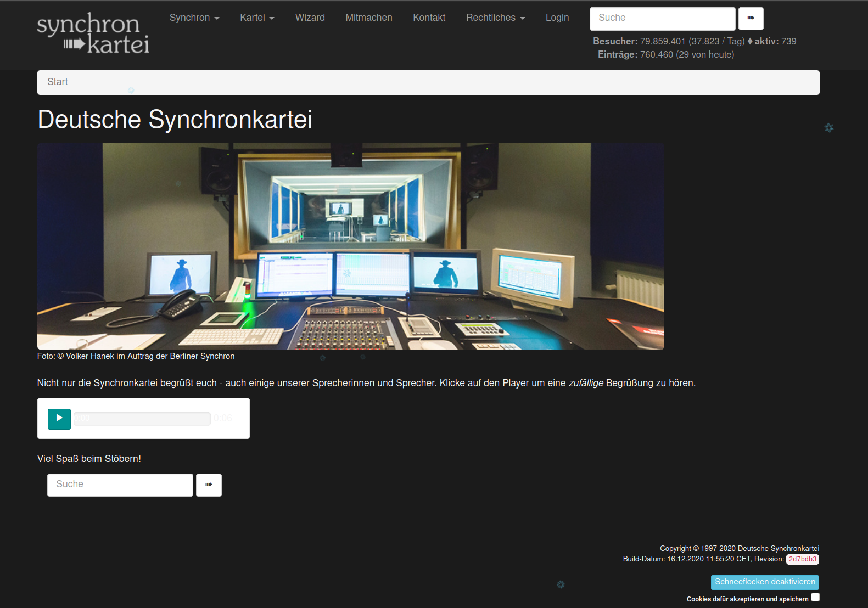Click the recording studio photo
The height and width of the screenshot is (608, 868).
click(x=350, y=246)
